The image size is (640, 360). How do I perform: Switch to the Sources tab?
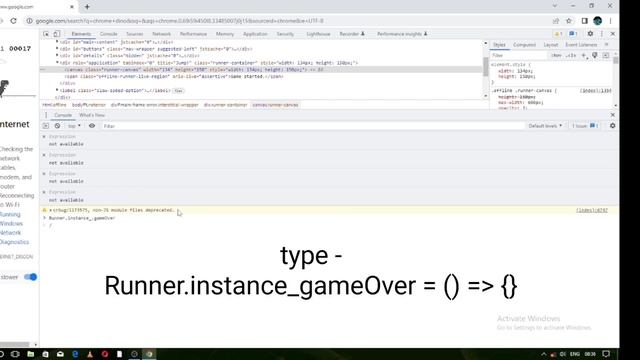[135, 34]
